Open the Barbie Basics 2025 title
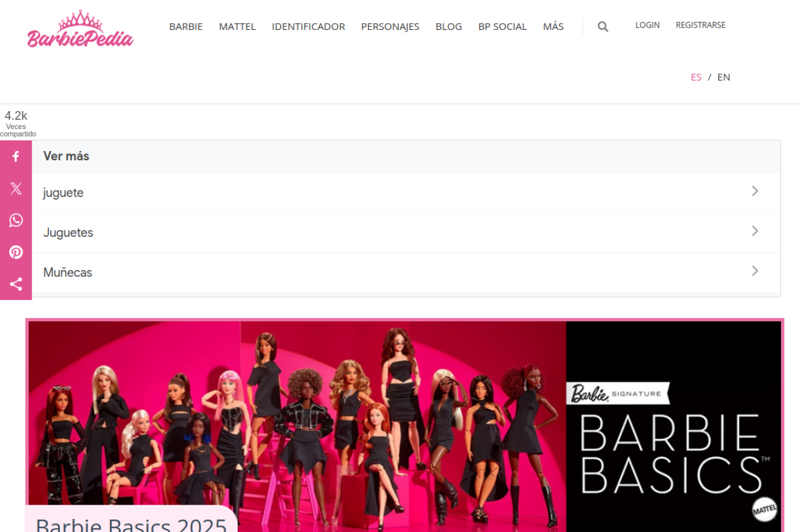799x532 pixels. point(131,523)
